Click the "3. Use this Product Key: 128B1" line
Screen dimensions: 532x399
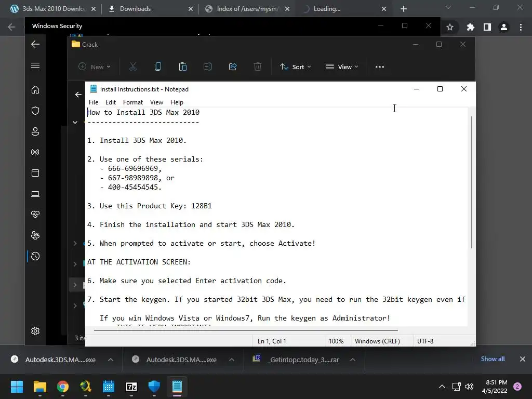[x=150, y=206]
